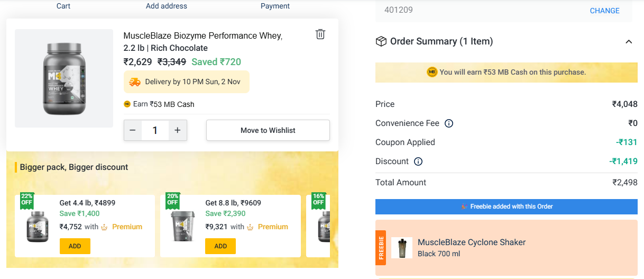Click CHANGE next to pincode 401209
This screenshot has width=644, height=279.
[x=604, y=11]
